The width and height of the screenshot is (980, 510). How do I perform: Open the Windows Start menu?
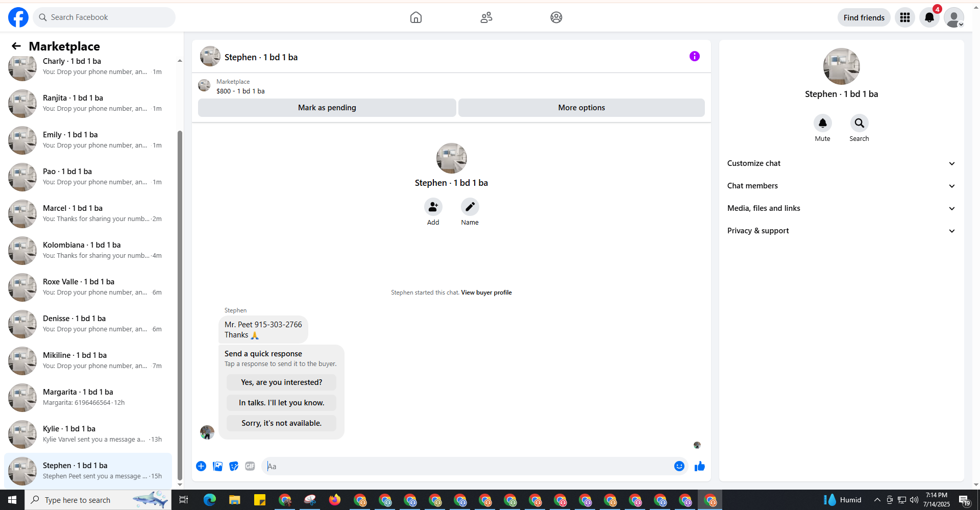12,500
